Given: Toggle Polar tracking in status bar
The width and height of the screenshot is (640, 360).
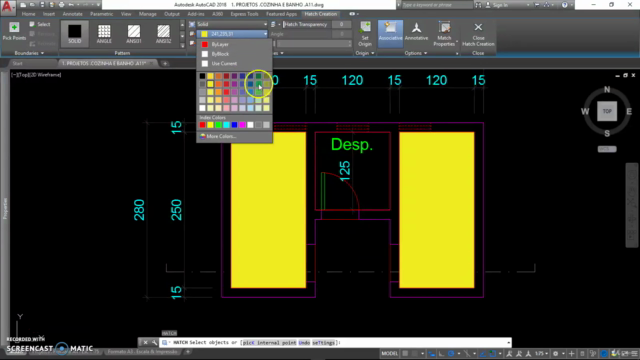Looking at the screenshot, I should coord(451,353).
